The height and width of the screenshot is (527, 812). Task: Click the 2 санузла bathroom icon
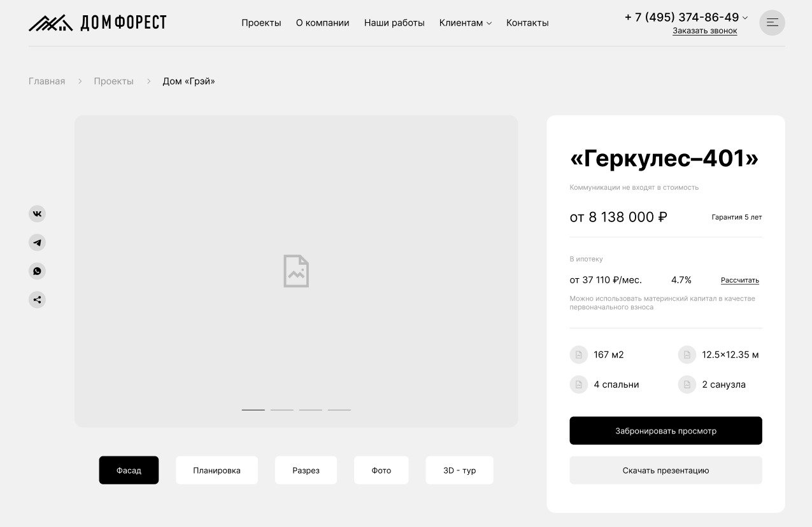[x=687, y=384]
